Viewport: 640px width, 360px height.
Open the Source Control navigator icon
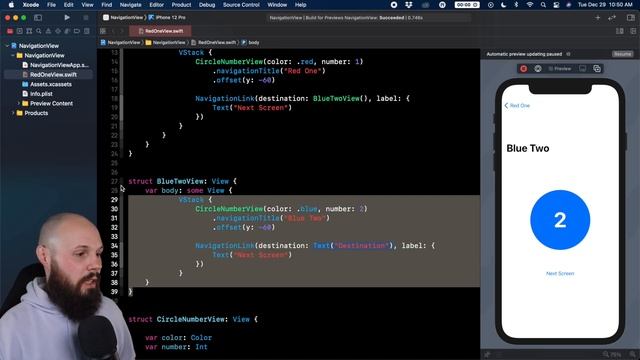pyautogui.click(x=20, y=31)
